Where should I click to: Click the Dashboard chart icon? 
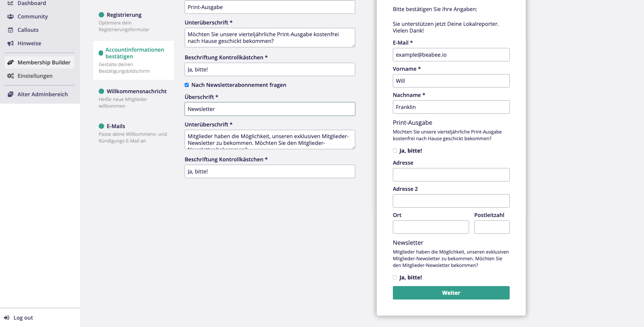point(10,3)
